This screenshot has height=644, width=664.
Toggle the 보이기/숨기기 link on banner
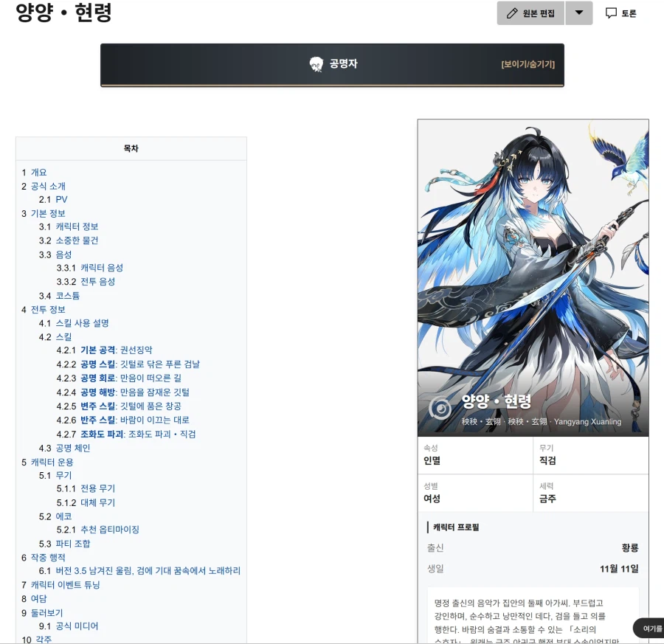point(528,64)
